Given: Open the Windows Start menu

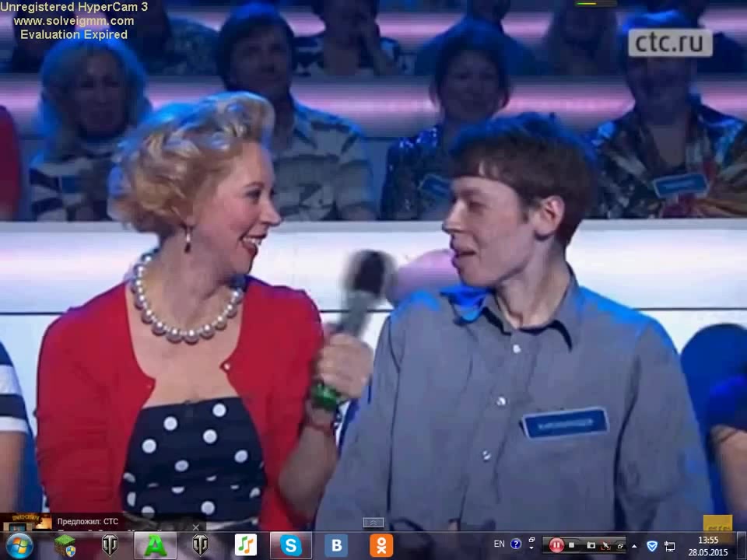Looking at the screenshot, I should point(18,545).
